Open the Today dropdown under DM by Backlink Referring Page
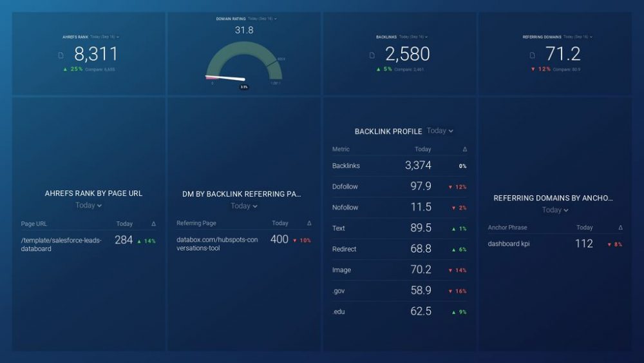Viewport: 644px width, 363px height. (x=244, y=206)
